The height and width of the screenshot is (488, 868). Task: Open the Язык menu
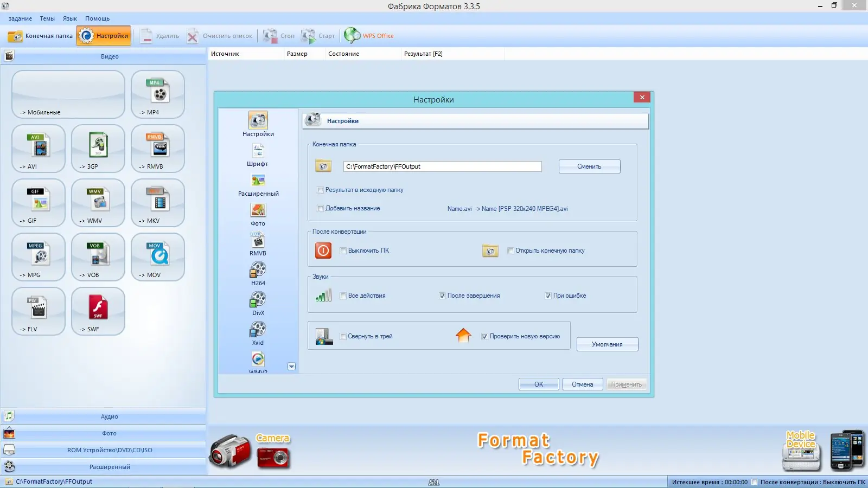[x=69, y=18]
